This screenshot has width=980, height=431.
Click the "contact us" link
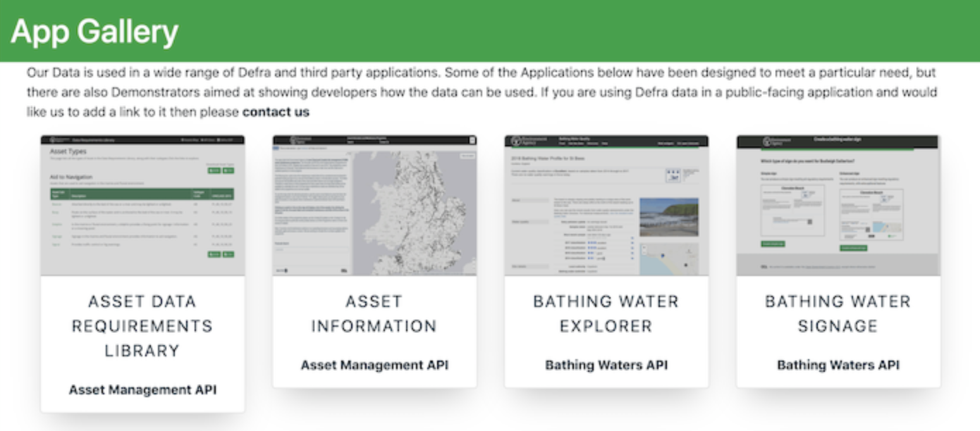click(x=276, y=112)
